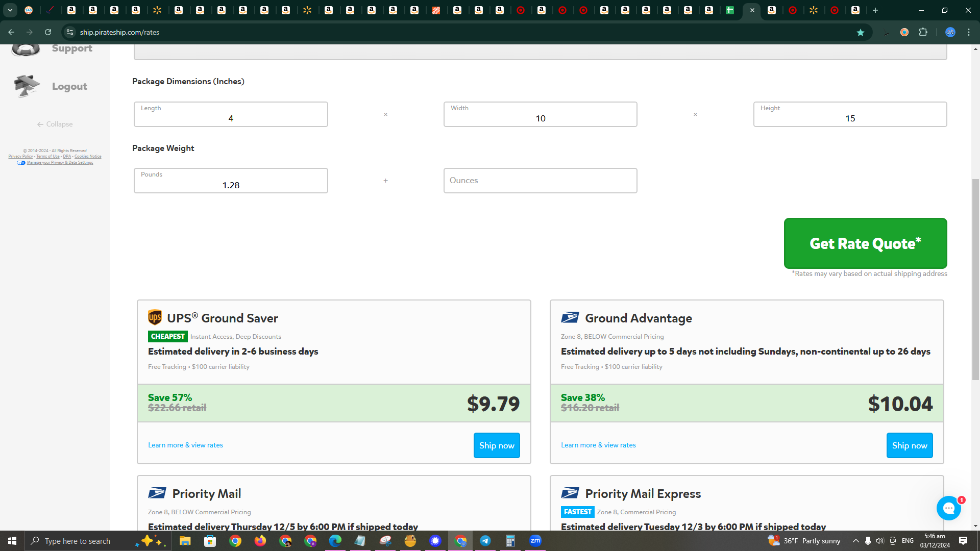Click the UPS shield logo
Screen dimensions: 980x551
[155, 317]
